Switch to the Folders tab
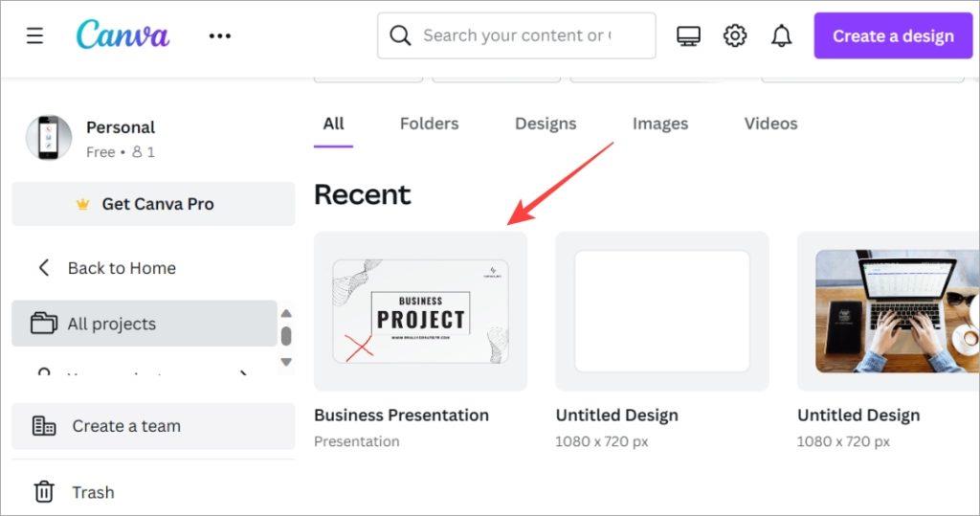980x516 pixels. 430,123
